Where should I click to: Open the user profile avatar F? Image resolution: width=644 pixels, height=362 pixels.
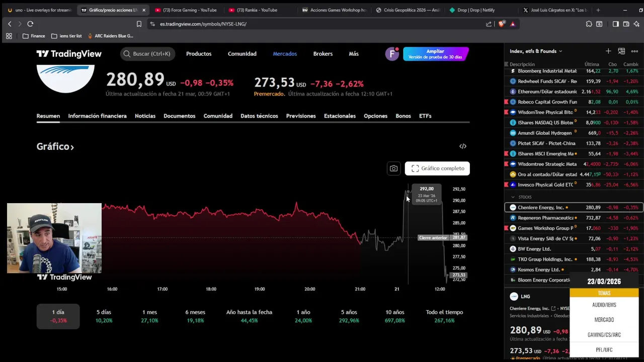(392, 54)
